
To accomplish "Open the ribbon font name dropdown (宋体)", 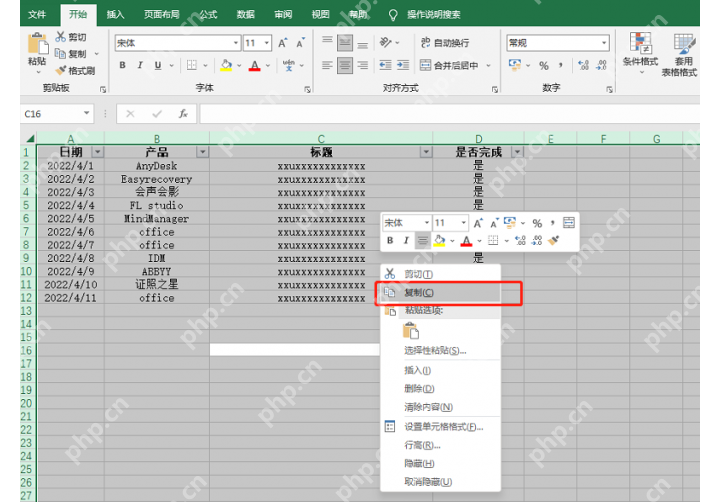I will 236,43.
